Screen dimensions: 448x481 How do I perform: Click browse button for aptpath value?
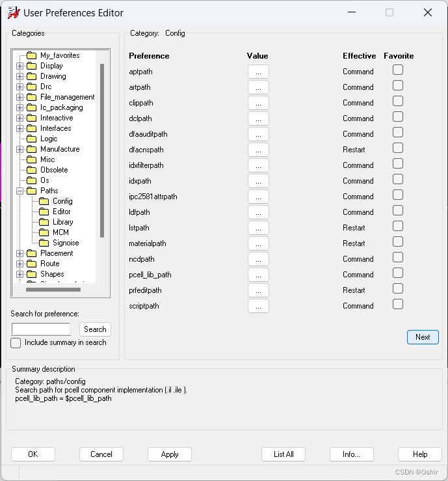[258, 72]
